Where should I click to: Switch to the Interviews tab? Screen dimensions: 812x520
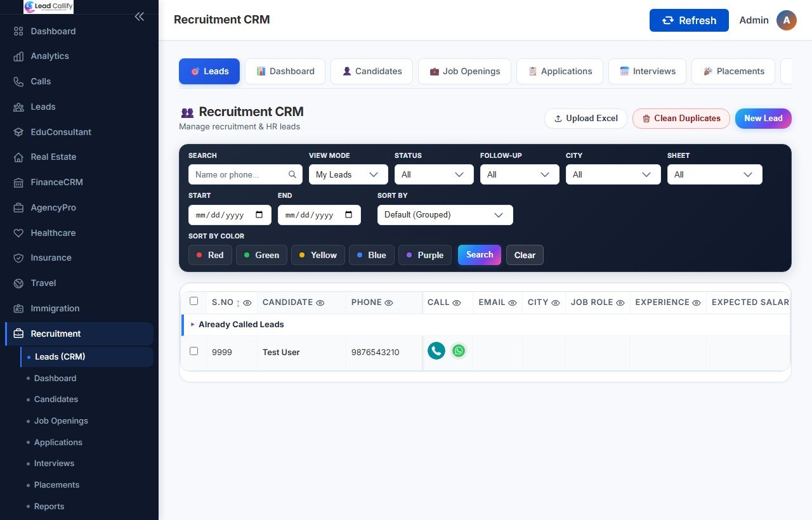(647, 71)
